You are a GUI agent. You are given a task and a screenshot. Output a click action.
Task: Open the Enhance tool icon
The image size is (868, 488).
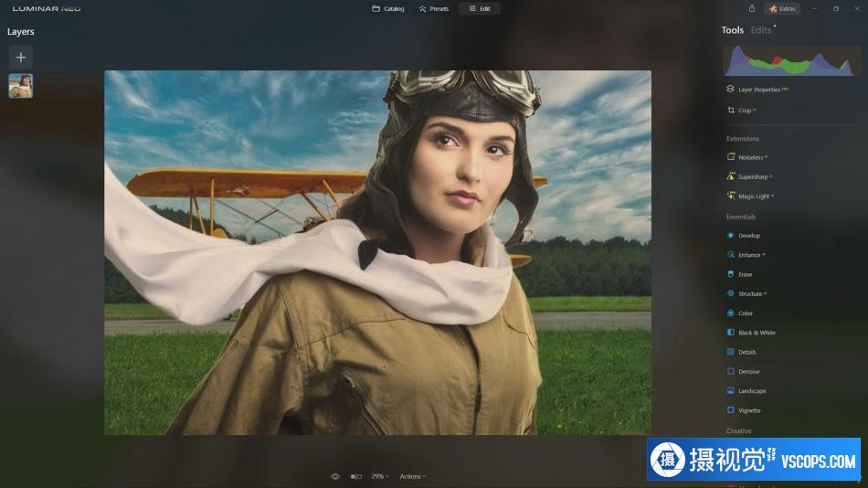(x=730, y=255)
